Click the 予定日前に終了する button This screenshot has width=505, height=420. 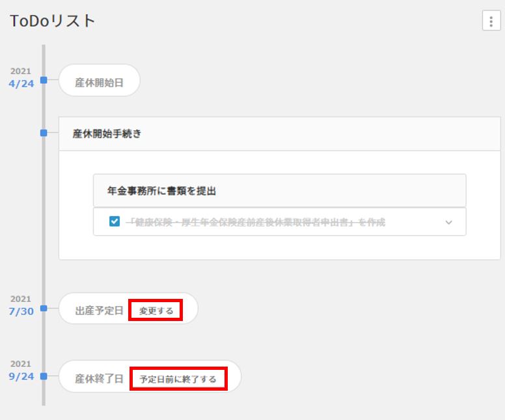178,378
